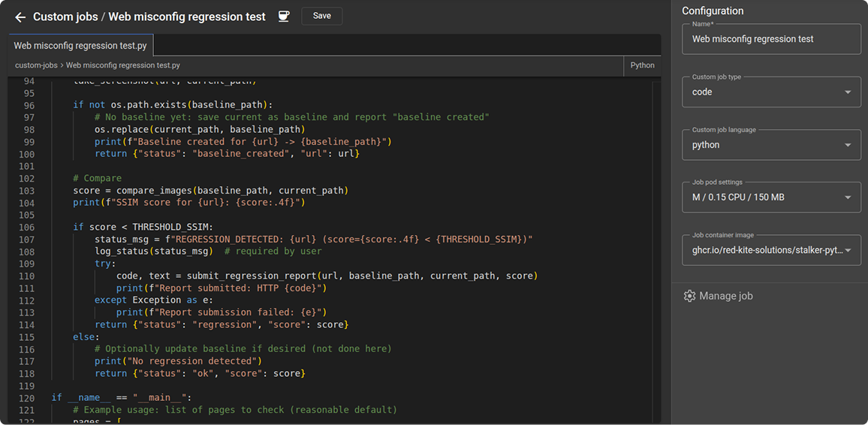
Task: Save the custom job
Action: [321, 16]
